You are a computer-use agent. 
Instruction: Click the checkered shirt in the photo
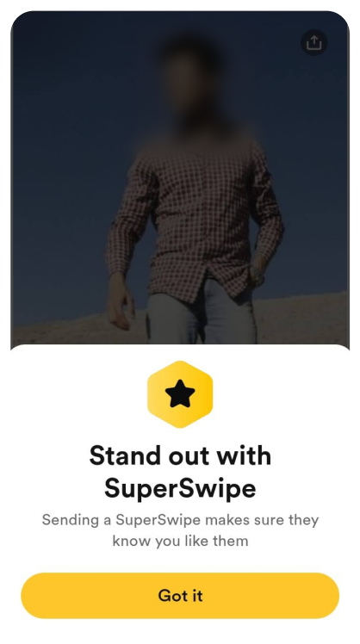pyautogui.click(x=196, y=214)
